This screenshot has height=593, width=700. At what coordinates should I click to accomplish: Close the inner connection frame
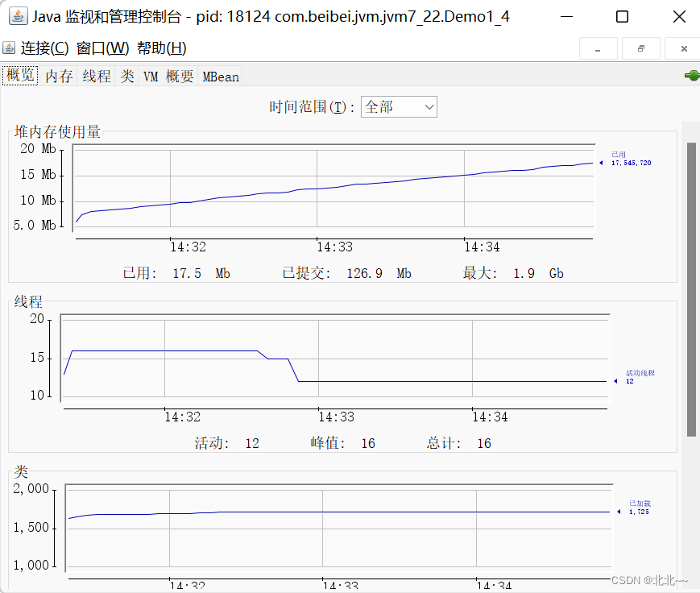pos(684,48)
